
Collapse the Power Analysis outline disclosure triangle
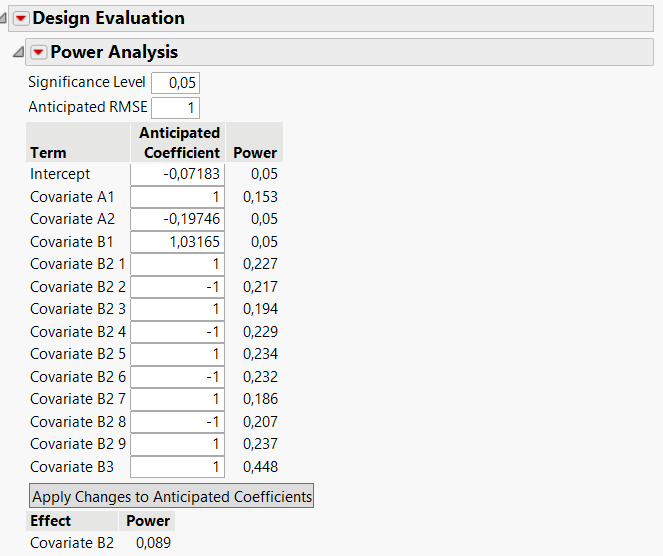click(x=18, y=52)
